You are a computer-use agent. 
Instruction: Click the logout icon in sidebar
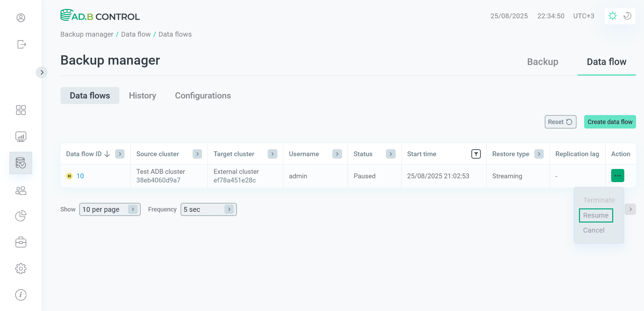pos(21,44)
